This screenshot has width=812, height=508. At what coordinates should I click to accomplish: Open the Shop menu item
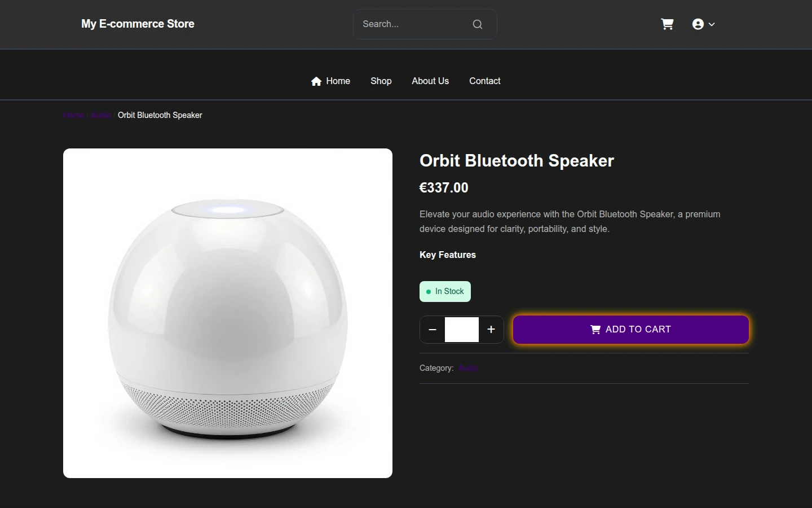[381, 81]
